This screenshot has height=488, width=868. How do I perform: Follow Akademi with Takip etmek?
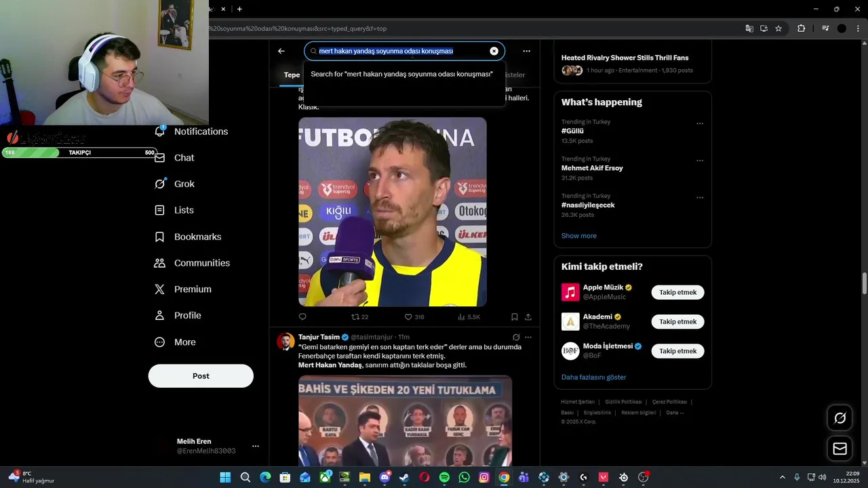[678, 321]
